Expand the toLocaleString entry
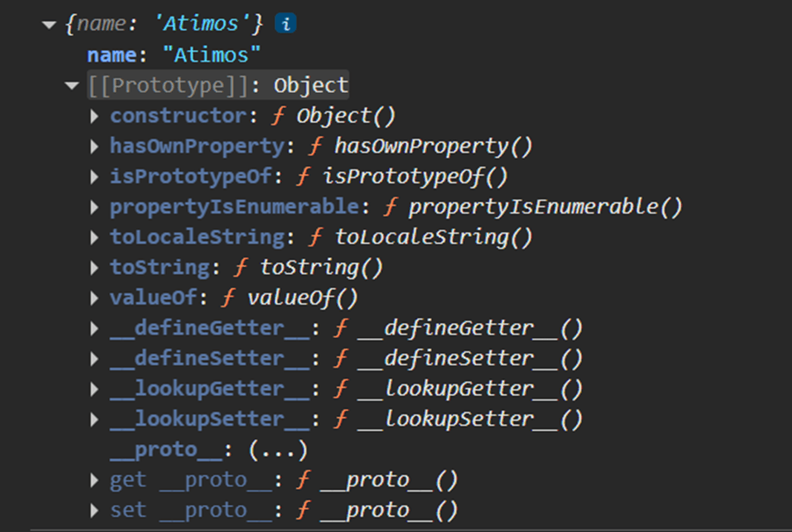 click(95, 237)
